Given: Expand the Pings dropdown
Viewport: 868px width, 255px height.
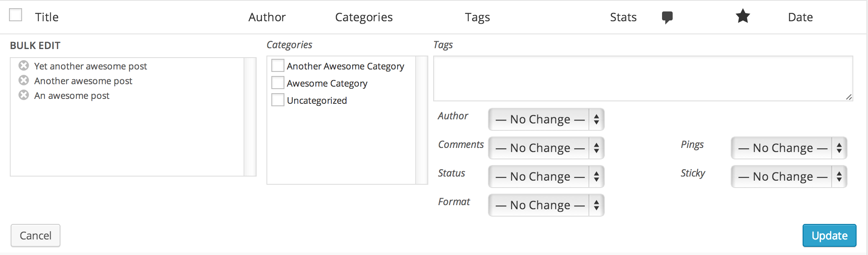Looking at the screenshot, I should pyautogui.click(x=789, y=148).
